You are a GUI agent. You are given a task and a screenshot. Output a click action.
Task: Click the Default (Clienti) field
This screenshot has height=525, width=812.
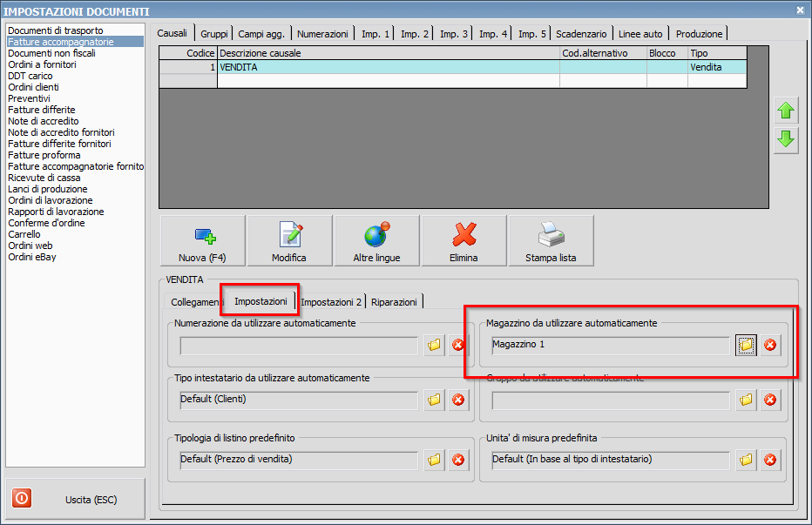click(298, 400)
